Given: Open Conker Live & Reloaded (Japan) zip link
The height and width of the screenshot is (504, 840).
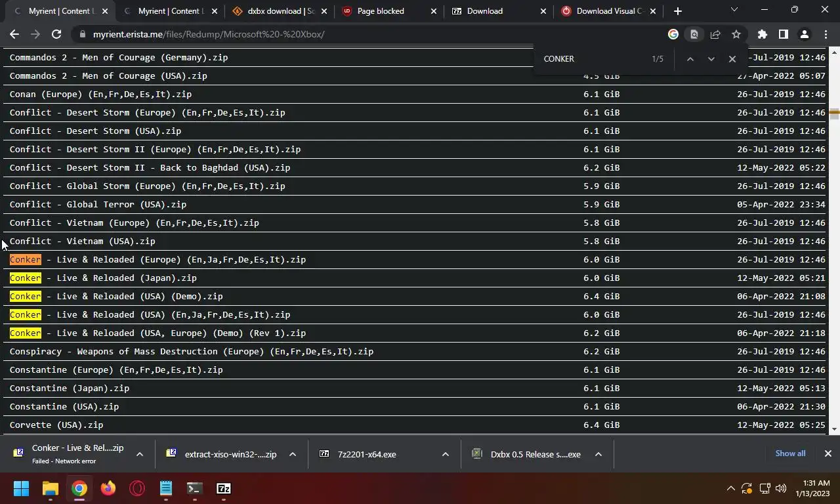Looking at the screenshot, I should [x=103, y=278].
